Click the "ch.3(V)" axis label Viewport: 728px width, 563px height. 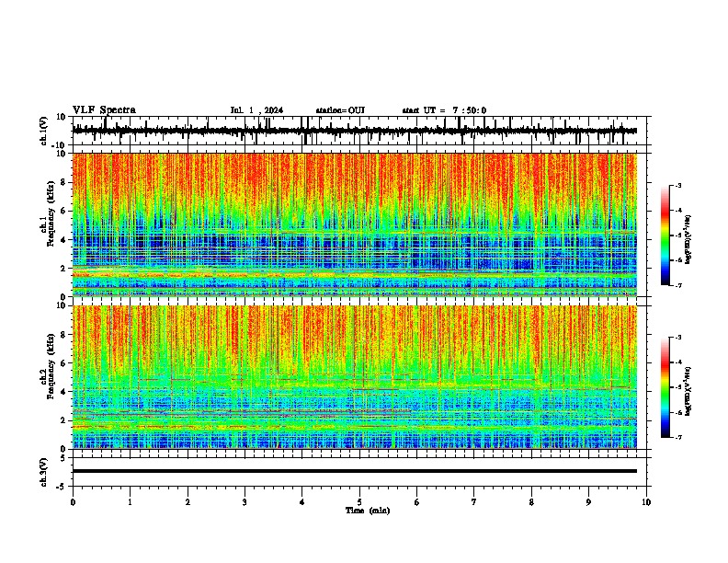click(44, 472)
